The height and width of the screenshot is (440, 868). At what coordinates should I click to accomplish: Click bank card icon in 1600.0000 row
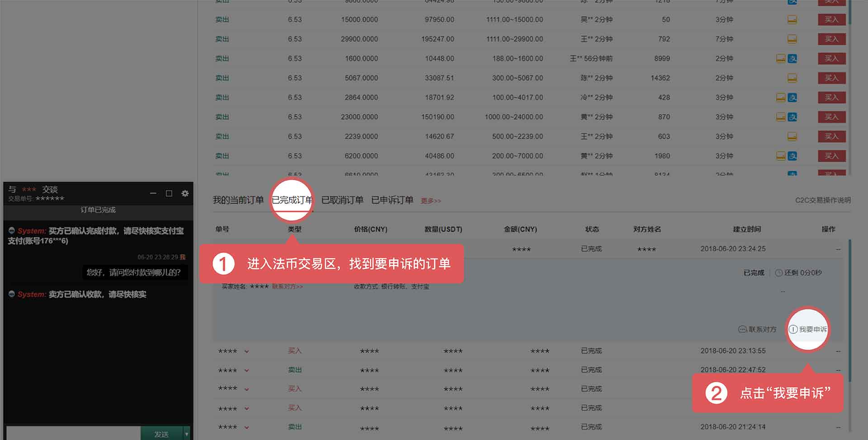tap(781, 58)
